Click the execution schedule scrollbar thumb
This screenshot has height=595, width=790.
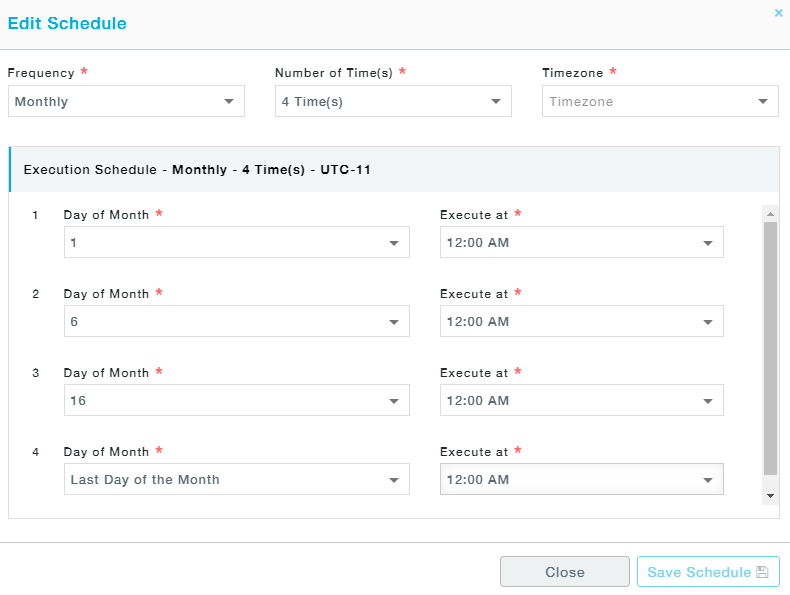[770, 348]
